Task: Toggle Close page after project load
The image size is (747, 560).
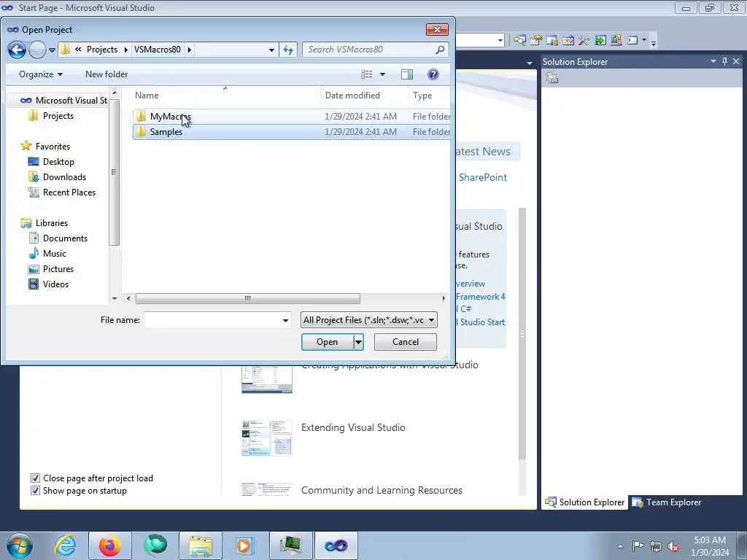Action: [x=35, y=478]
